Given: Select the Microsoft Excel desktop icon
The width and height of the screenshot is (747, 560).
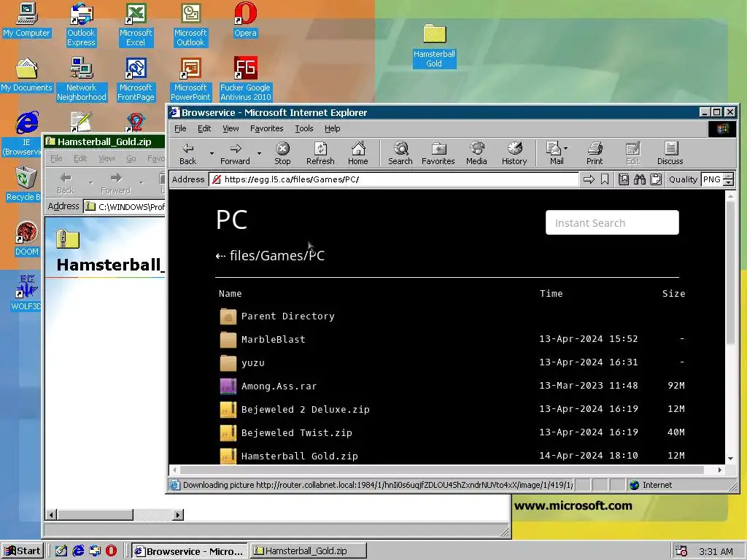Looking at the screenshot, I should click(136, 25).
